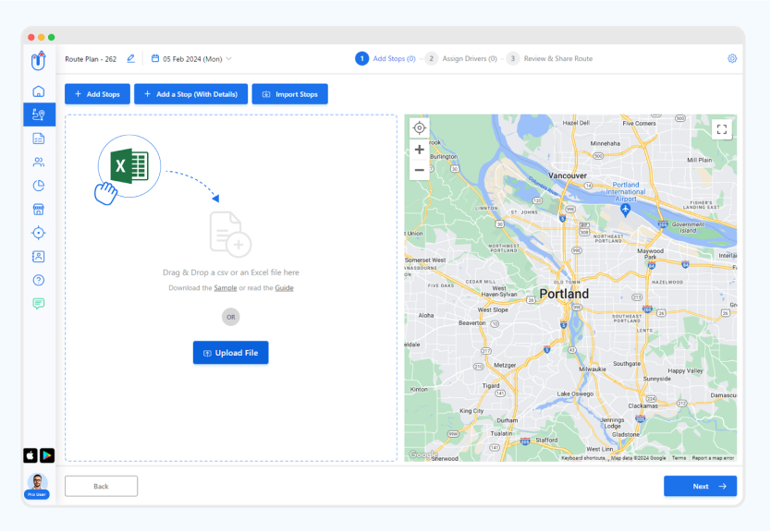Click the calendar icon beside the date

[155, 58]
